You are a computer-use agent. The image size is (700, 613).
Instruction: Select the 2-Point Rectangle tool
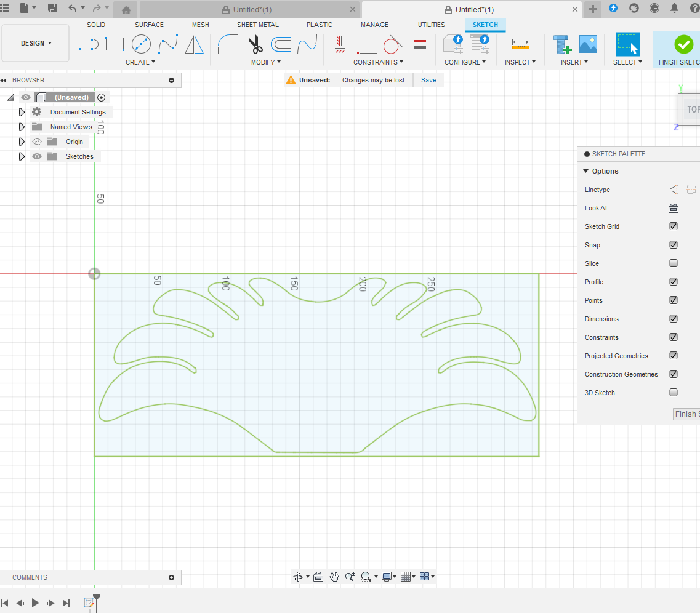click(x=115, y=44)
